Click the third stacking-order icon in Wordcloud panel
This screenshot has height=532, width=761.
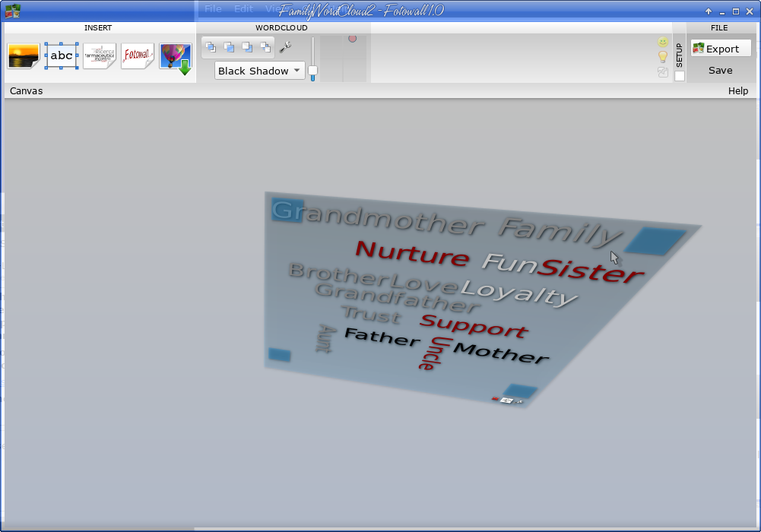(248, 47)
